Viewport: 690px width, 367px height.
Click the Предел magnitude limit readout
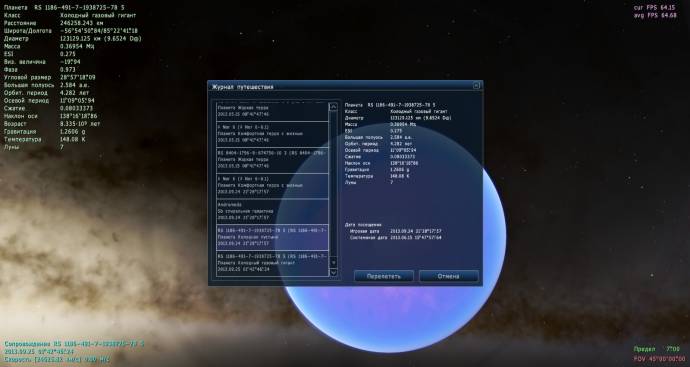(657, 349)
